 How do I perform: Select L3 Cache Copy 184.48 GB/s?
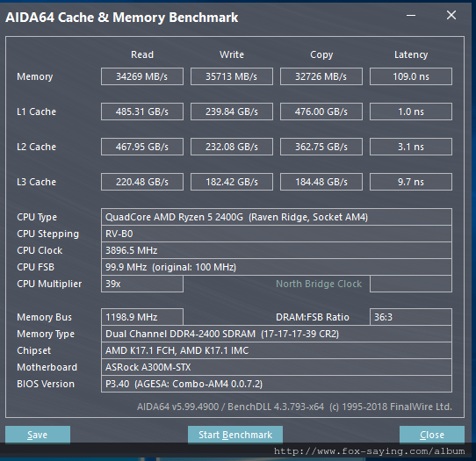click(321, 182)
